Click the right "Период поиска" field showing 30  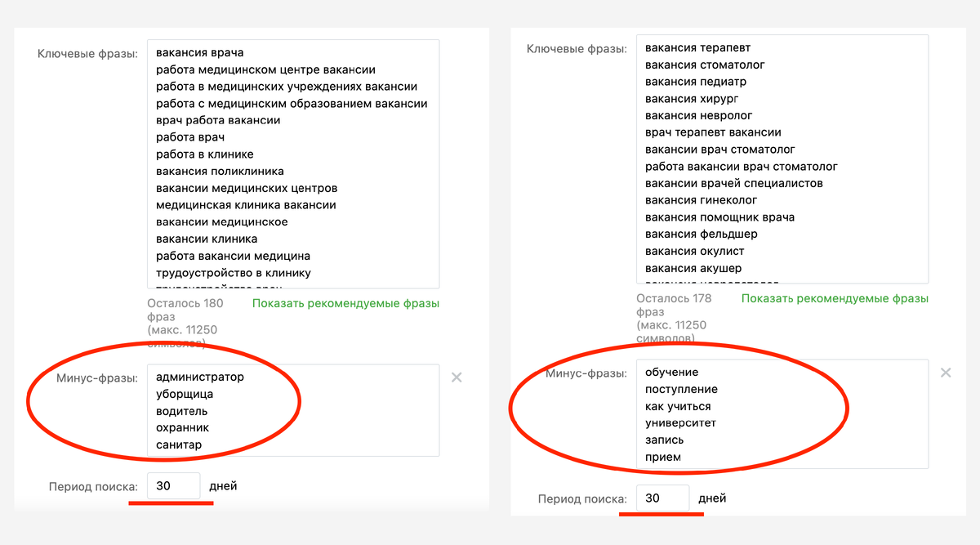664,498
